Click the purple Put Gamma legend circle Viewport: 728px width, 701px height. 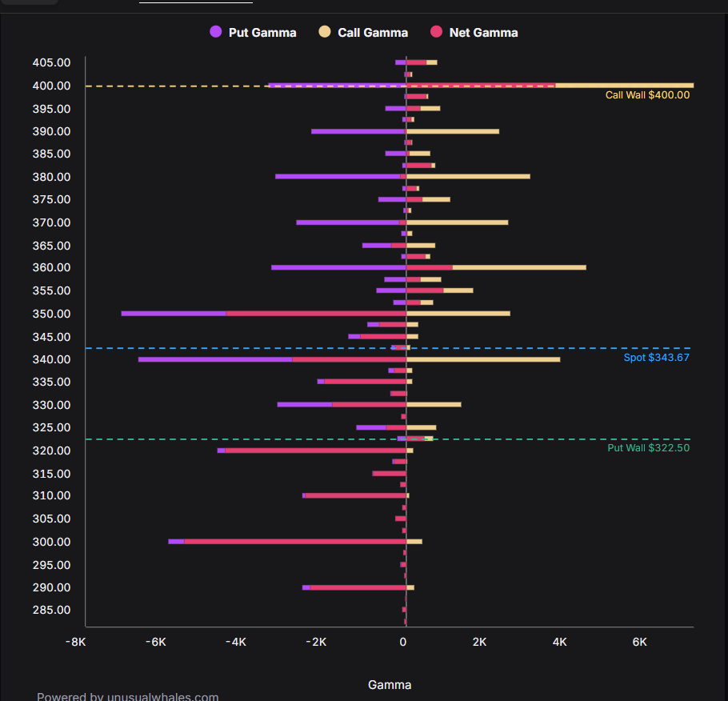(x=215, y=31)
